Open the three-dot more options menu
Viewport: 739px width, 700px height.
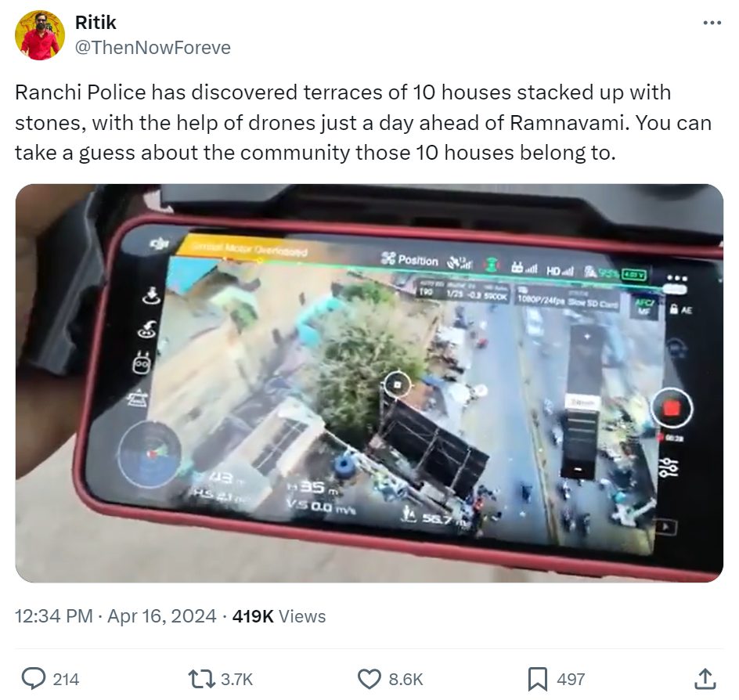point(712,23)
